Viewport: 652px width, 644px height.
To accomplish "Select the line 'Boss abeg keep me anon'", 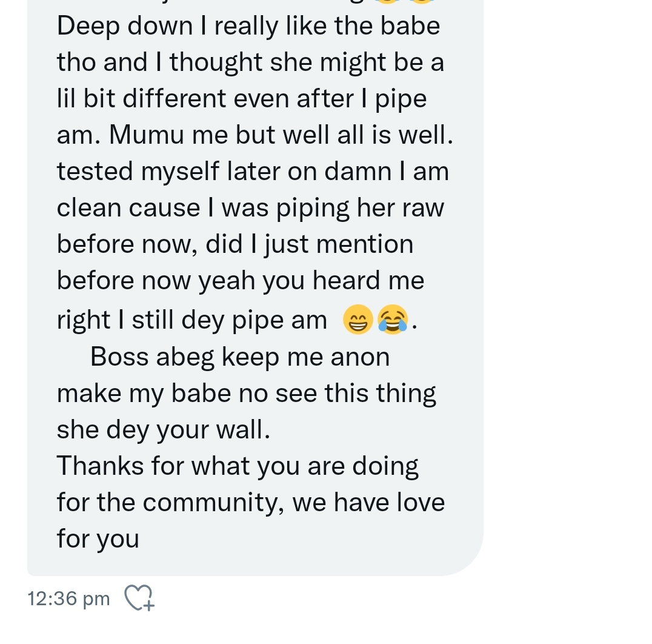I will [240, 357].
